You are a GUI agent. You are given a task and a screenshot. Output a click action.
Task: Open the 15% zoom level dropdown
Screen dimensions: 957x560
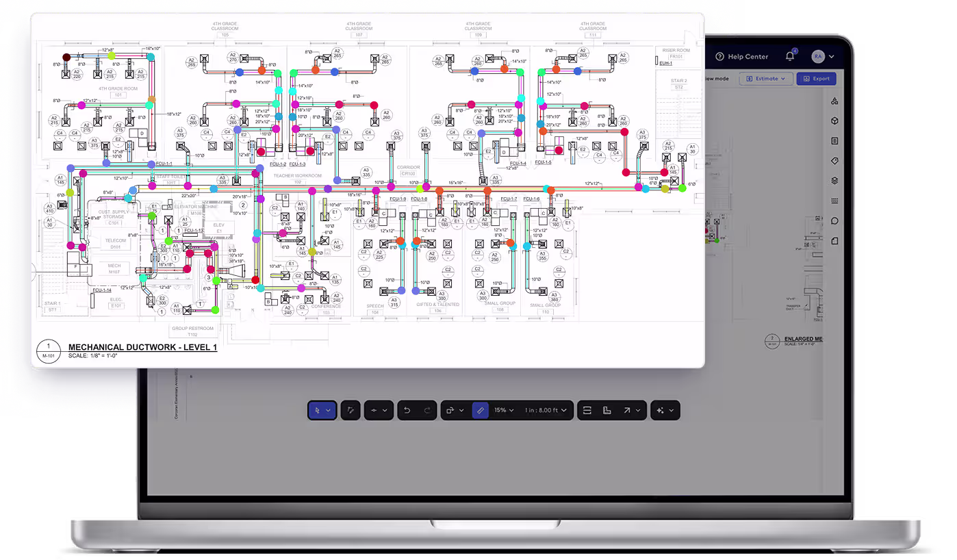(504, 410)
